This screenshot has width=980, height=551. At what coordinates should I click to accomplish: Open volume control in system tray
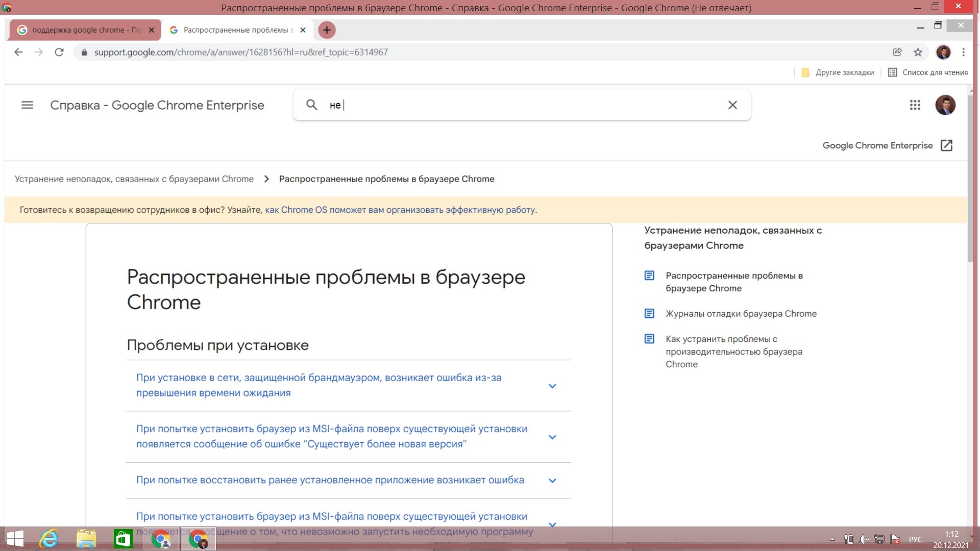tap(864, 539)
